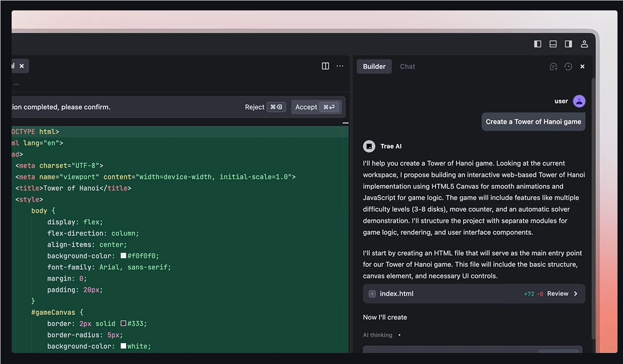
Task: Split the editor with the split-view icon
Action: 326,66
